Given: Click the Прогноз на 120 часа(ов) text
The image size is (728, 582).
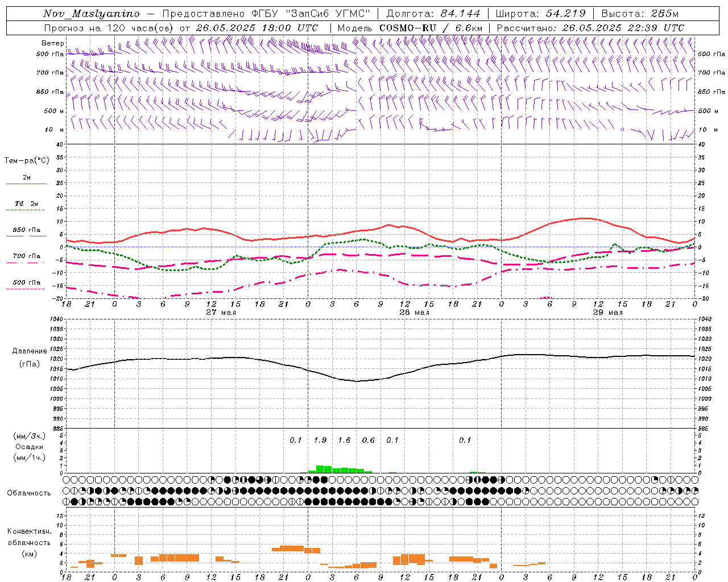Looking at the screenshot, I should pyautogui.click(x=110, y=28).
